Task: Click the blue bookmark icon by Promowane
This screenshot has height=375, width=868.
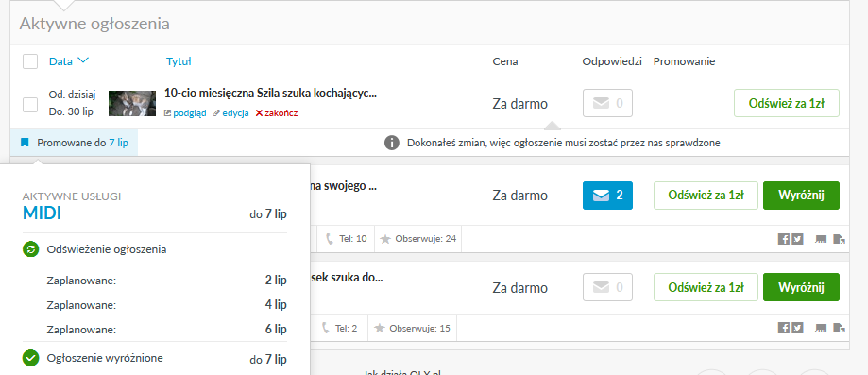Action: pyautogui.click(x=25, y=143)
